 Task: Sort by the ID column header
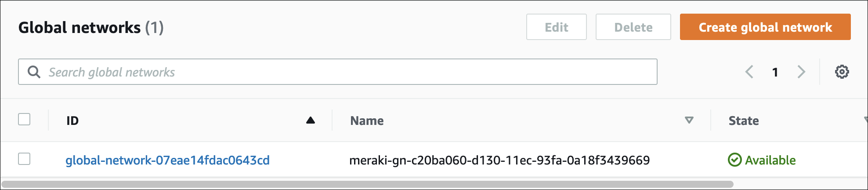pos(73,121)
